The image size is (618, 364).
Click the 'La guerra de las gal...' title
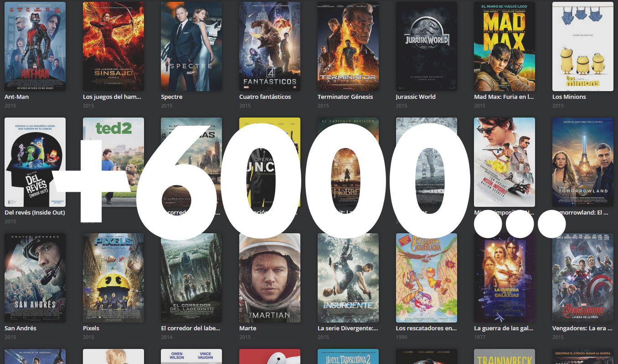point(504,328)
